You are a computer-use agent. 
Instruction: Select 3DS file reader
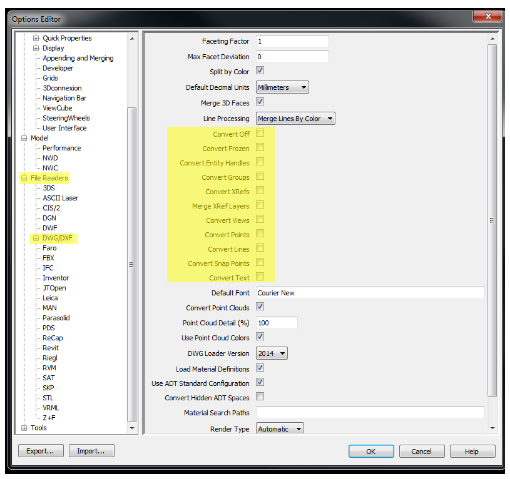click(49, 188)
